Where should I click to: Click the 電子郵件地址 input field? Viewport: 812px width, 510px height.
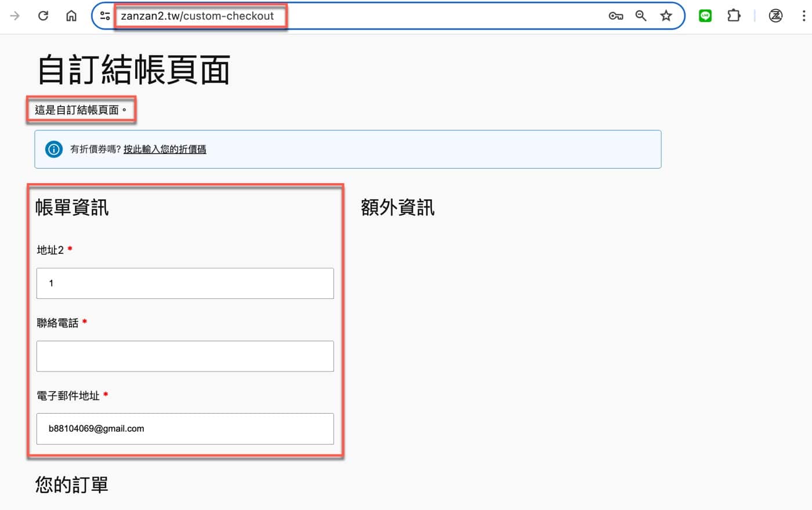pyautogui.click(x=185, y=429)
